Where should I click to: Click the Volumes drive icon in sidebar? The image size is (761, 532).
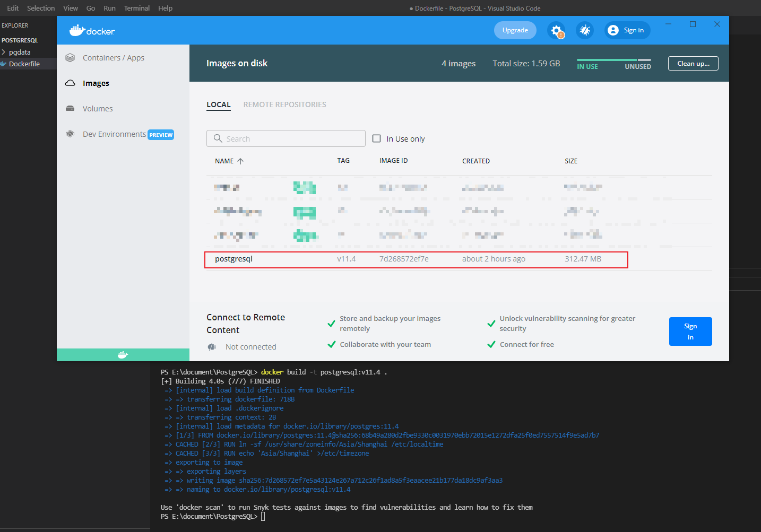point(70,109)
